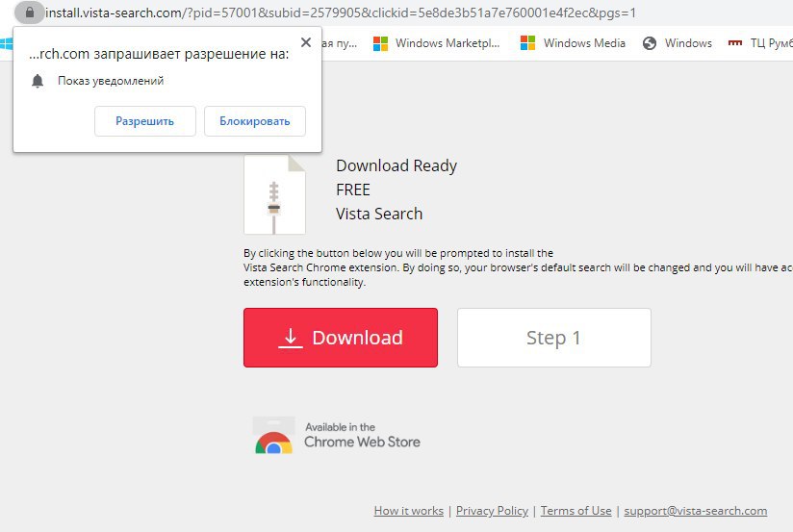Open the Privacy Policy link
The image size is (793, 532).
tap(492, 511)
